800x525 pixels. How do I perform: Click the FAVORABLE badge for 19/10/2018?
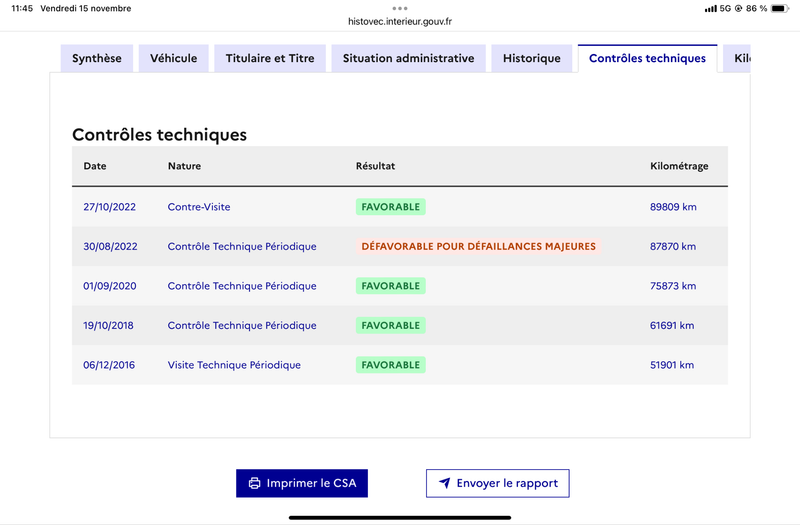[x=391, y=326]
